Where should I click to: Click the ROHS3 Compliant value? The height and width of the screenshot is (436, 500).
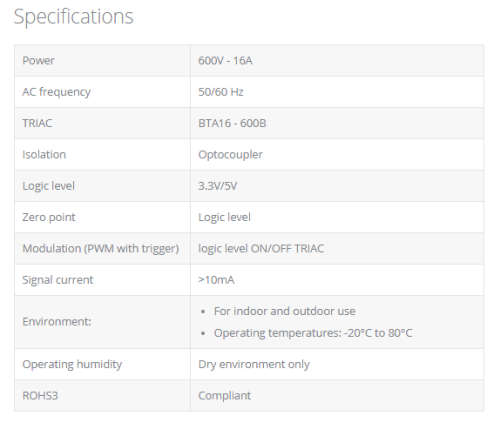[x=224, y=396]
